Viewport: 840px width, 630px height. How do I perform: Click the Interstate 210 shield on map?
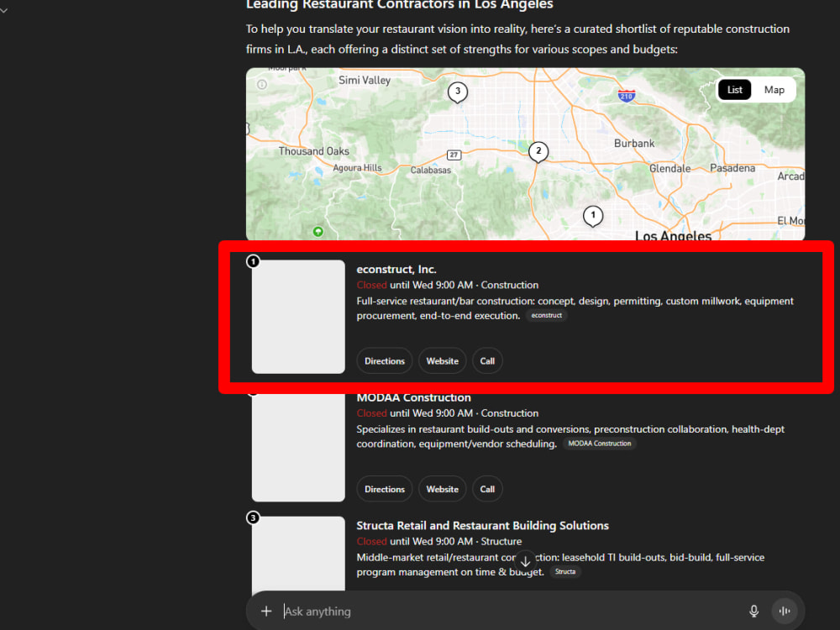(627, 96)
